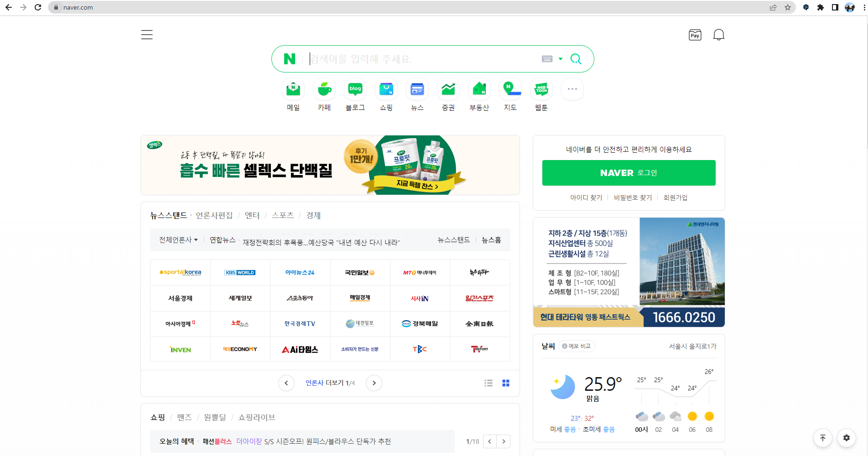Viewport: 868px width, 456px height.
Task: Switch newsstand to grid view
Action: point(506,383)
